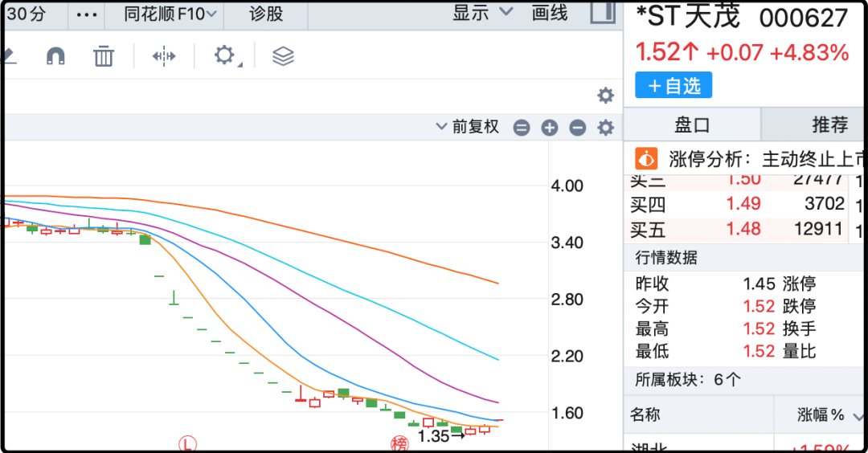Click the 所属板块：6个 label
This screenshot has height=453, width=868.
(x=688, y=379)
